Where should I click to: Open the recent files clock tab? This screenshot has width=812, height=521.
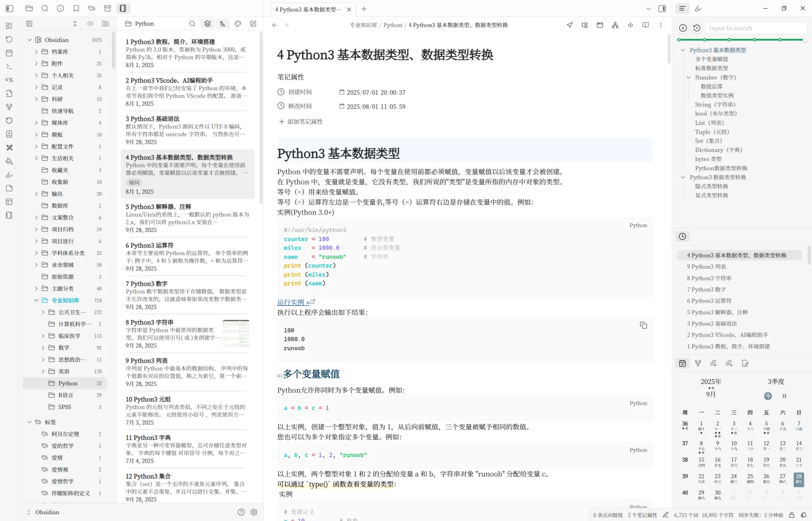[682, 236]
